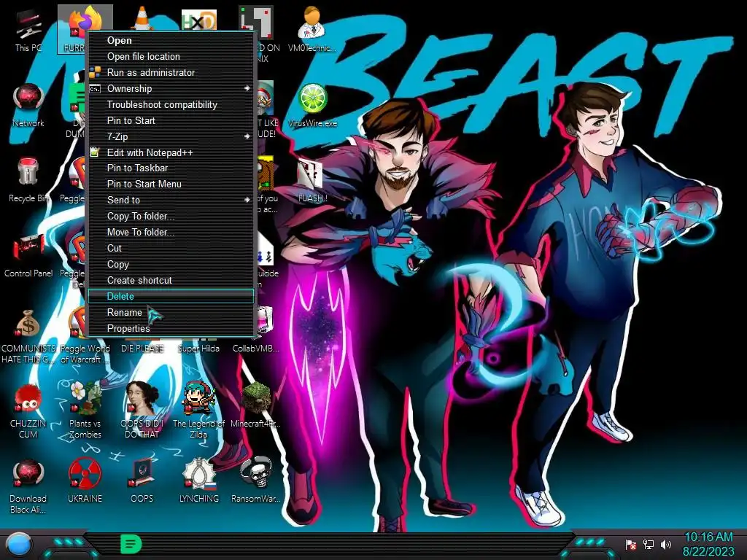Select the LYNCHING desktop icon
This screenshot has width=747, height=560.
click(x=199, y=481)
